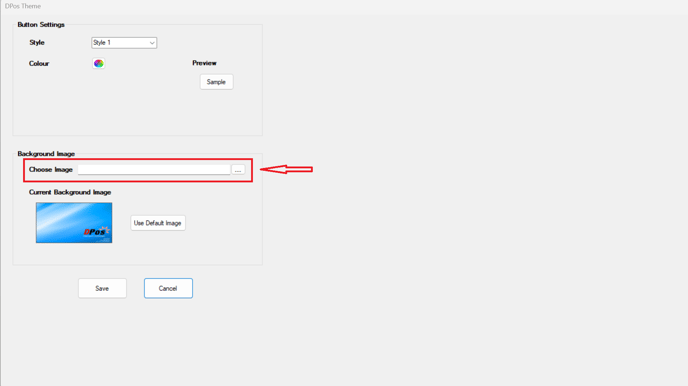Click the Current Background Image label

point(70,192)
